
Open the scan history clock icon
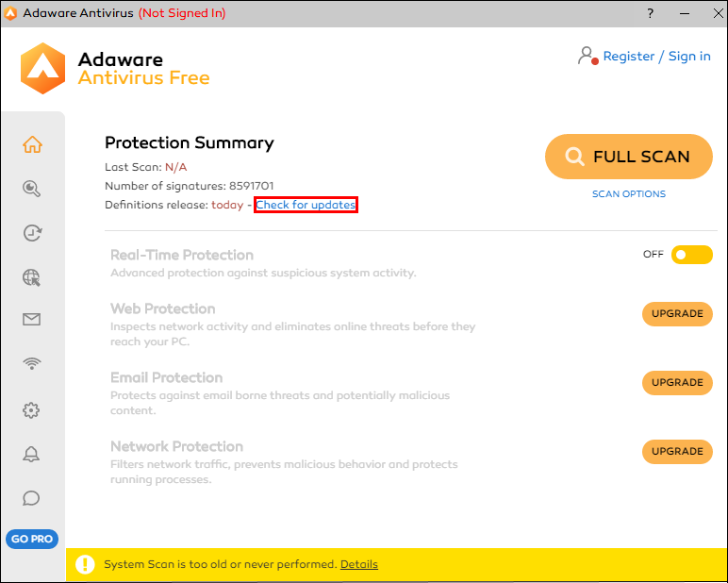32,232
